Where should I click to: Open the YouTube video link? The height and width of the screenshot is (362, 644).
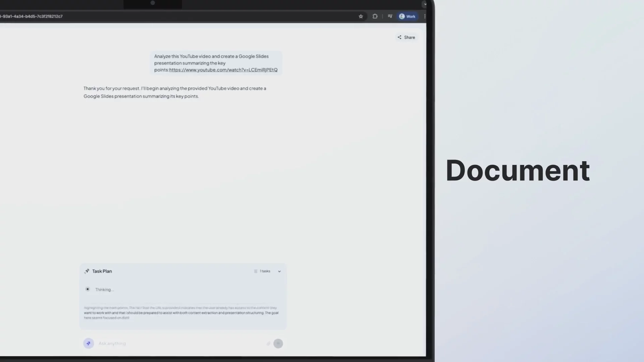(x=223, y=70)
